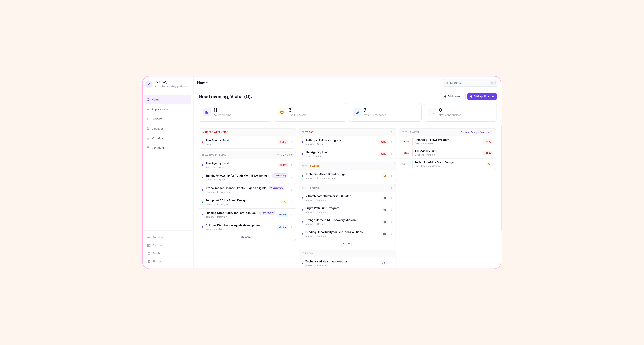Screen dimensions: 644x345
Task: Click the Awaiting response clock icon
Action: click(357, 112)
